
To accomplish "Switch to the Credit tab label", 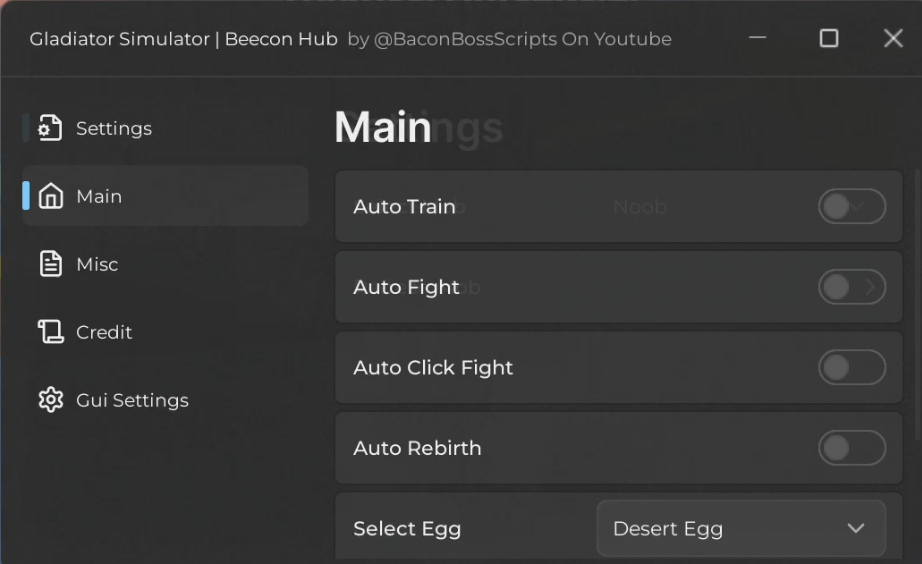I will click(x=104, y=332).
